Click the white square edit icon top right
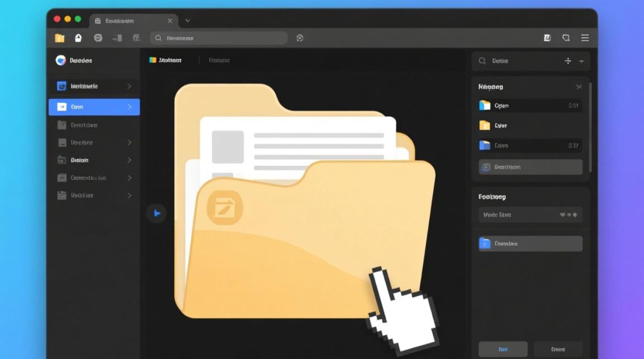The image size is (644, 359). tap(547, 38)
